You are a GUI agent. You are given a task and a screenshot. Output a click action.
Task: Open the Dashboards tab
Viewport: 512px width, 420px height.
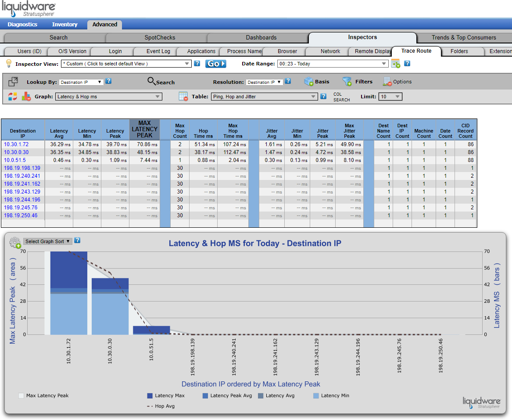tap(261, 38)
